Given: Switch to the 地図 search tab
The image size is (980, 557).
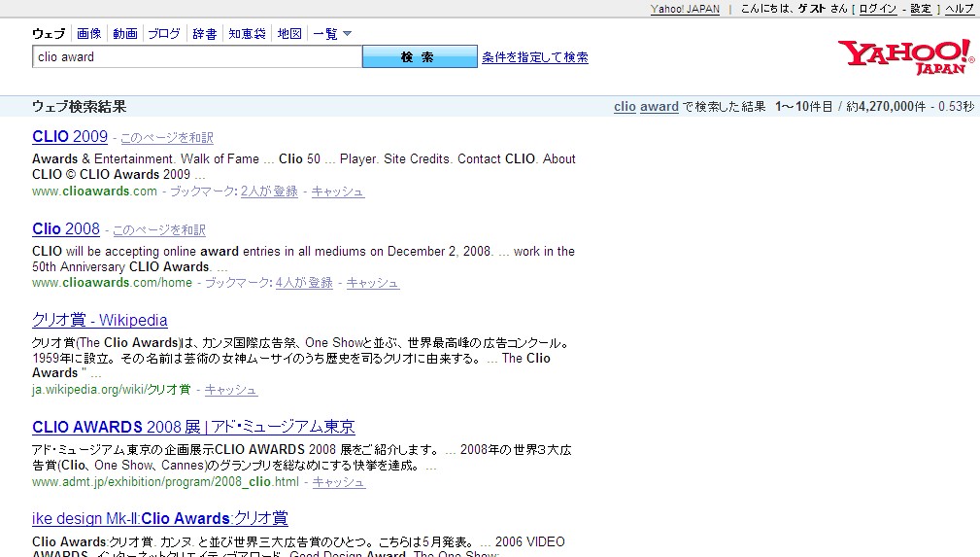Looking at the screenshot, I should (x=289, y=34).
